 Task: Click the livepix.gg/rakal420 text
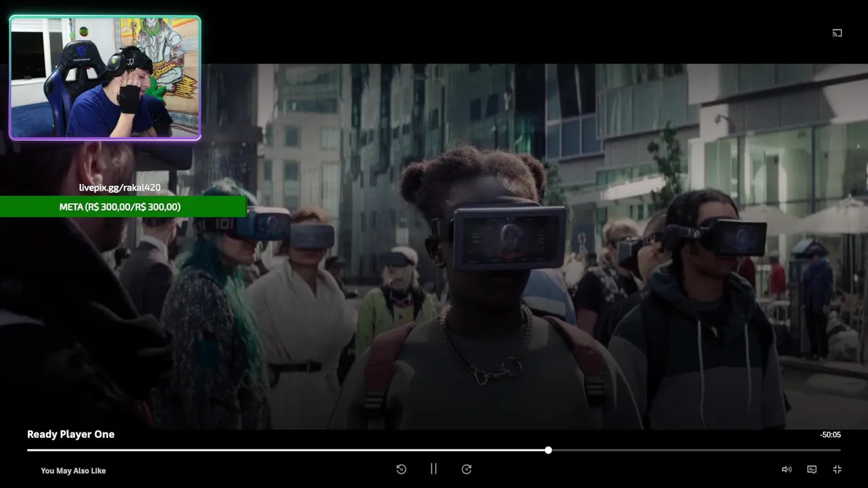point(120,188)
